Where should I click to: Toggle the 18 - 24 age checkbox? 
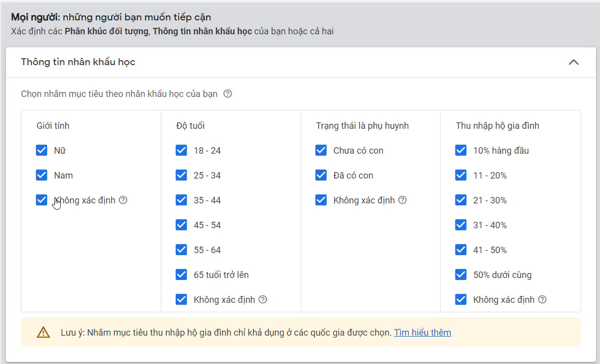point(181,151)
